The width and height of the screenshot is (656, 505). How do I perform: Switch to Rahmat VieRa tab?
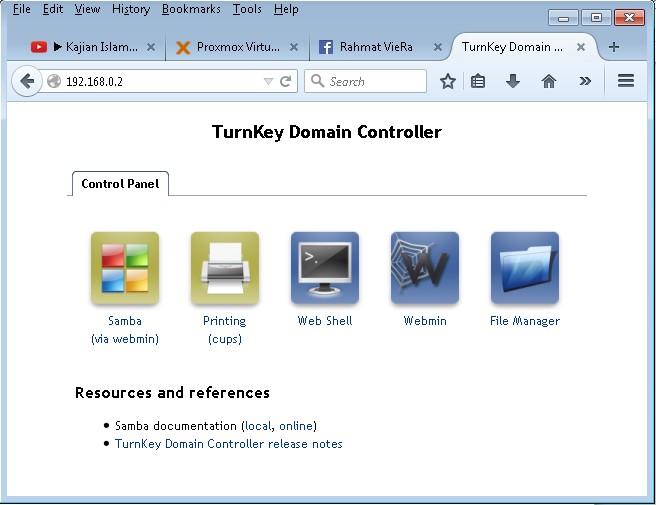[x=377, y=47]
